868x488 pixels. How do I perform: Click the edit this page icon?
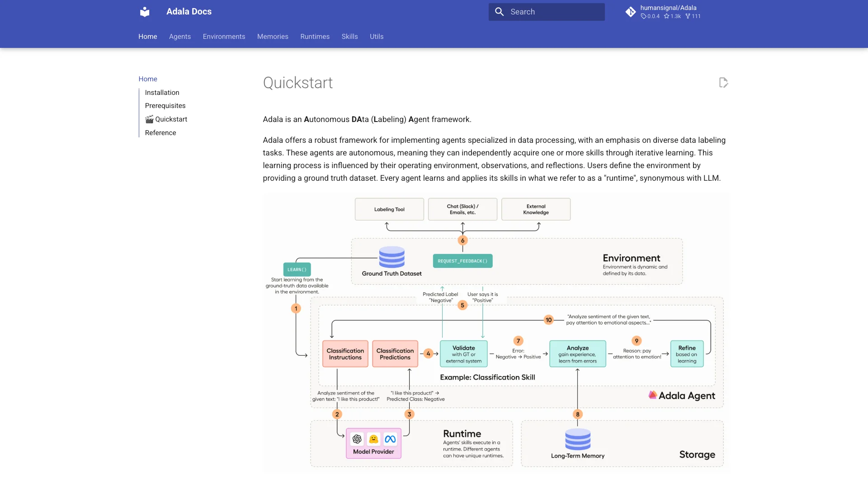coord(723,83)
